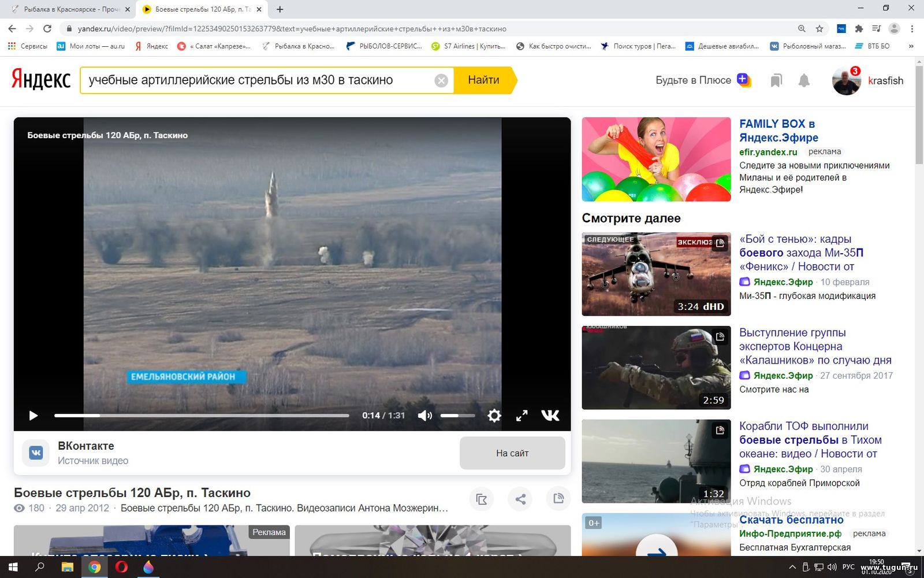Click the address bar URL
Screen dimensions: 924x578
tap(292, 28)
